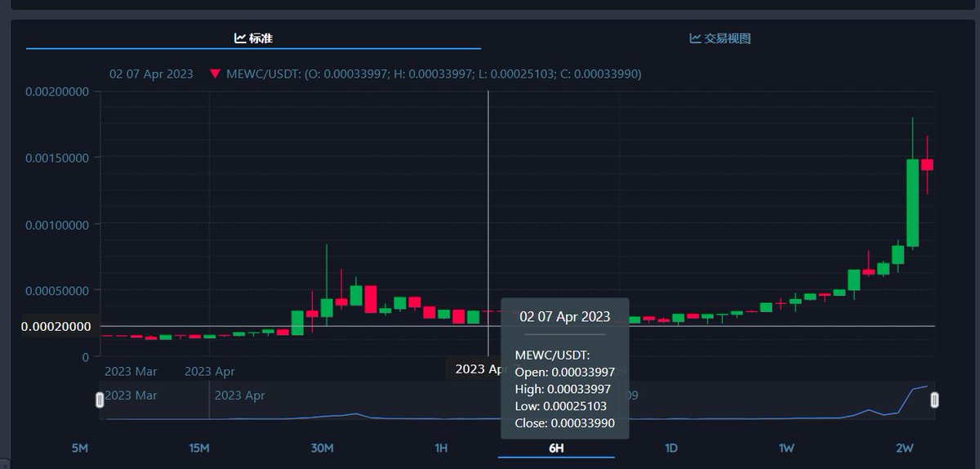This screenshot has width=980, height=469.
Task: Click the '2023 Apr' main chart axis label
Action: [210, 371]
